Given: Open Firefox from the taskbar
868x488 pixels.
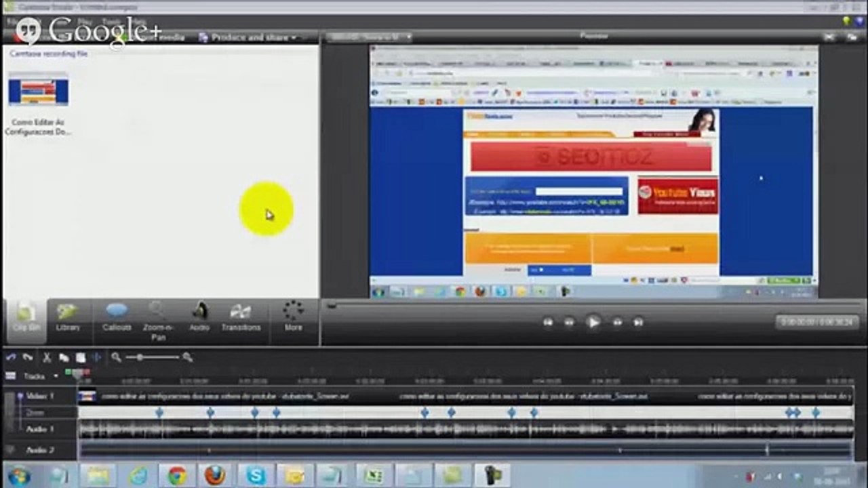Looking at the screenshot, I should pos(214,476).
